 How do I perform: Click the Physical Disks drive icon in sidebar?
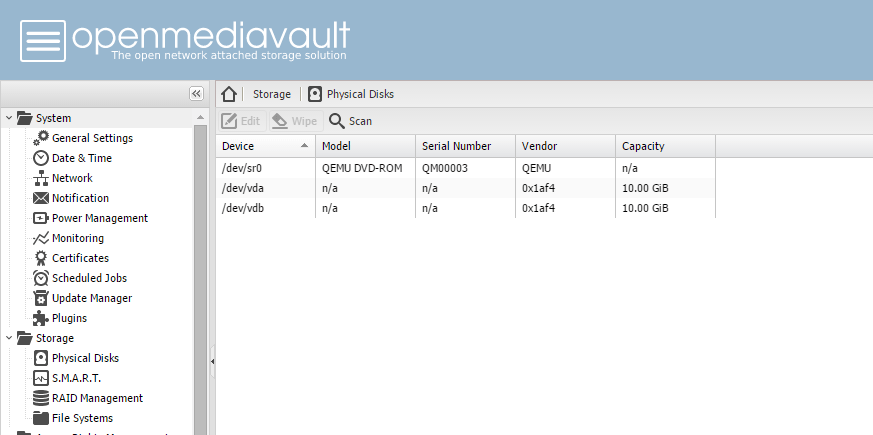tap(41, 358)
